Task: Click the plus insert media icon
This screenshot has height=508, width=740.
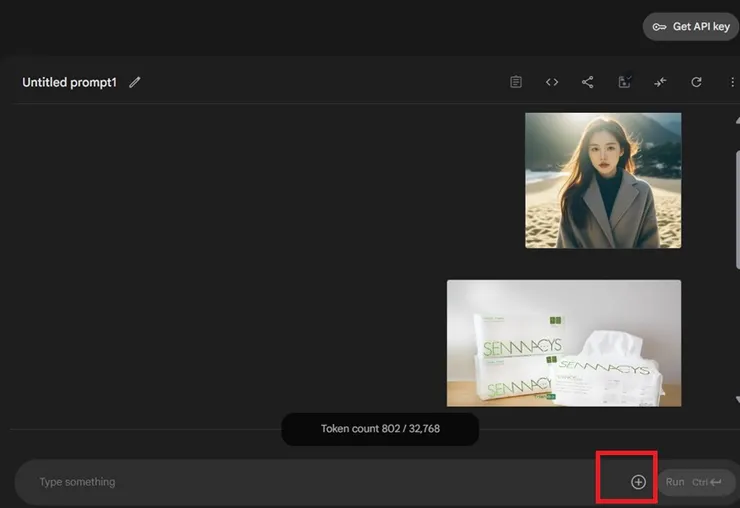Action: 638,482
